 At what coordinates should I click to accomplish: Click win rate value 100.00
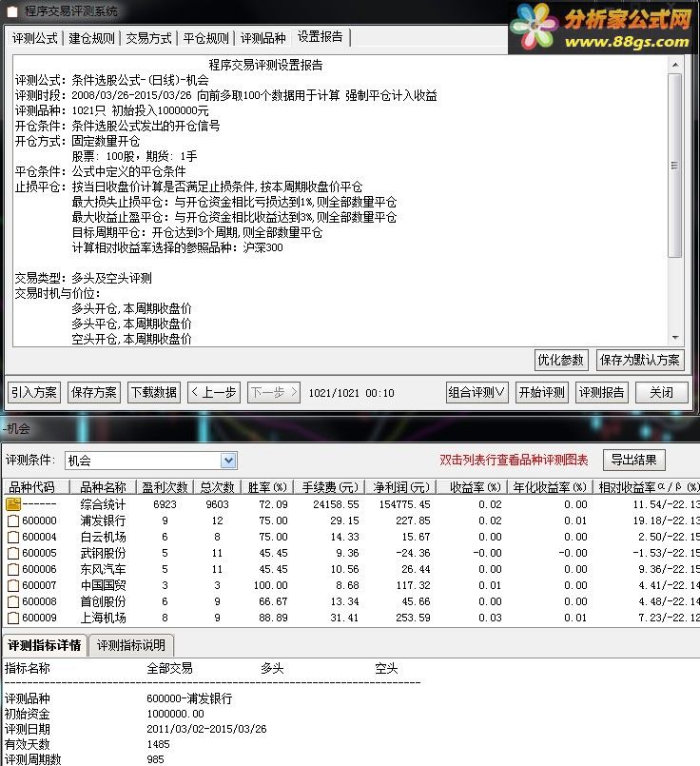[x=270, y=585]
